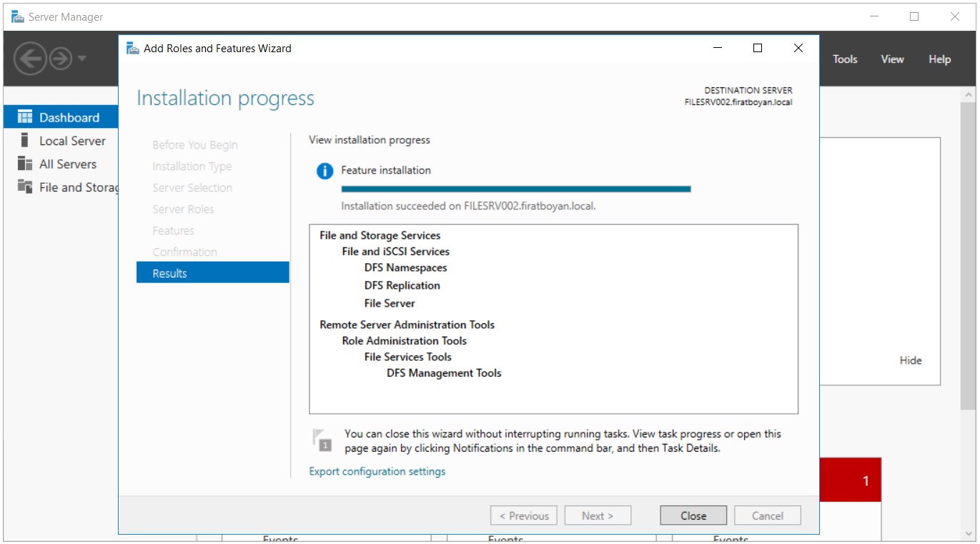Select the File and Storage icon in sidebar
980x544 pixels.
(25, 187)
